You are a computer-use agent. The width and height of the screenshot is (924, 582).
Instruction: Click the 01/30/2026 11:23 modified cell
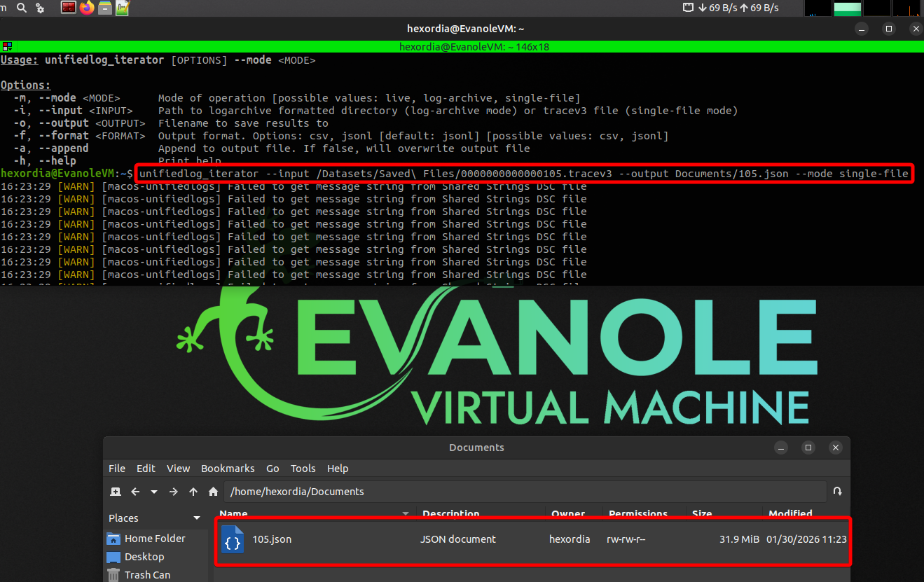point(806,539)
